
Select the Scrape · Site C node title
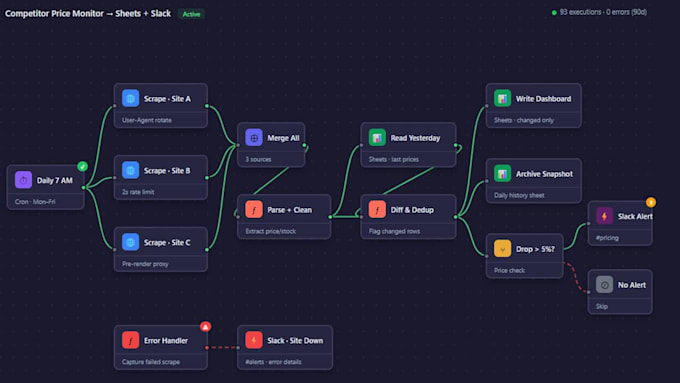click(x=167, y=242)
